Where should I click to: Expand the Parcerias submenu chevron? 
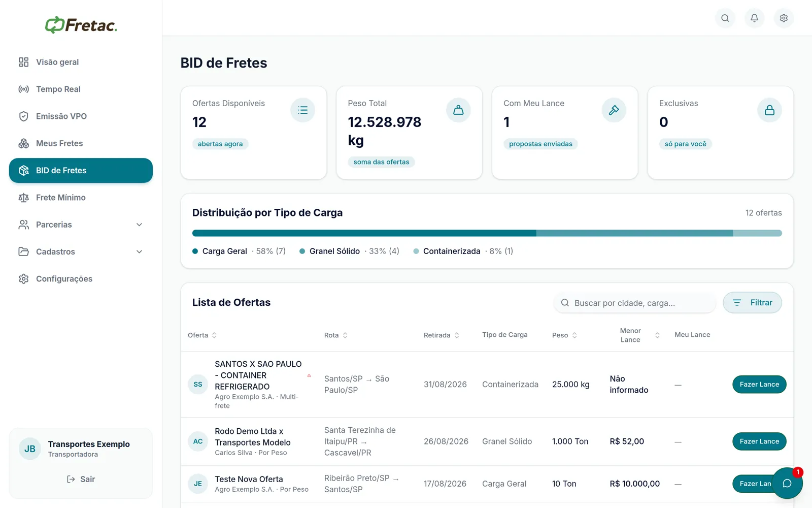140,225
